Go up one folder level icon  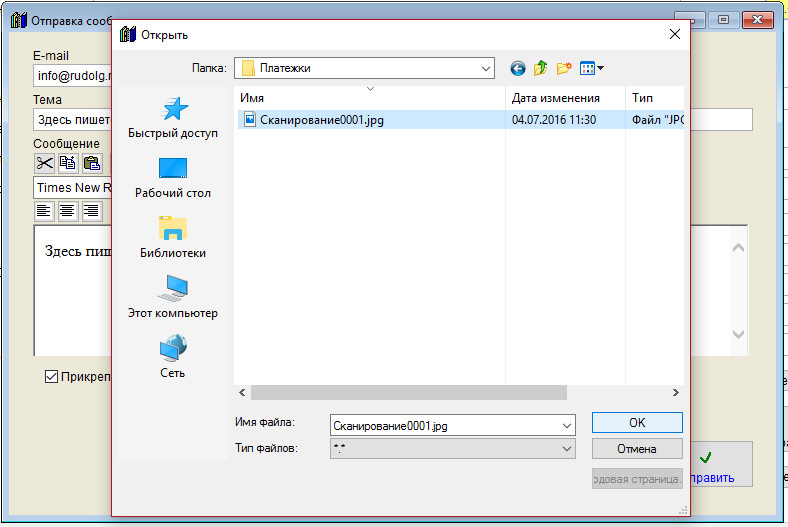(x=541, y=68)
